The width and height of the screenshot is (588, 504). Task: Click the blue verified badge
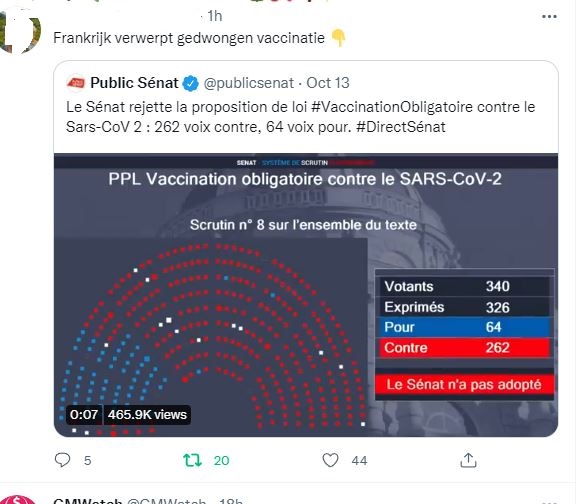pos(190,83)
